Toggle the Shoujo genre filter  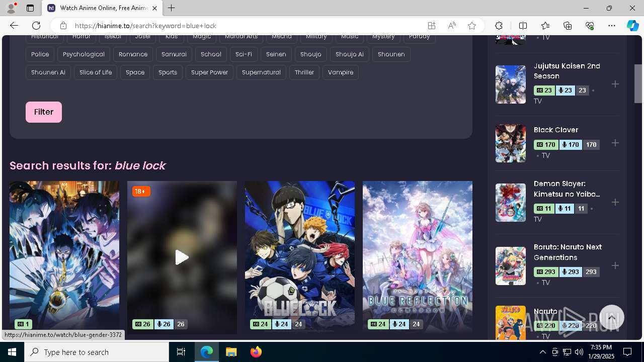(311, 54)
